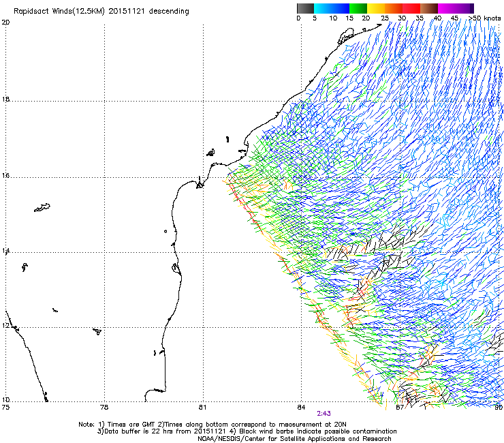This screenshot has height=443, width=504.
Task: Click the longitude axis label '78'
Action: point(104,408)
